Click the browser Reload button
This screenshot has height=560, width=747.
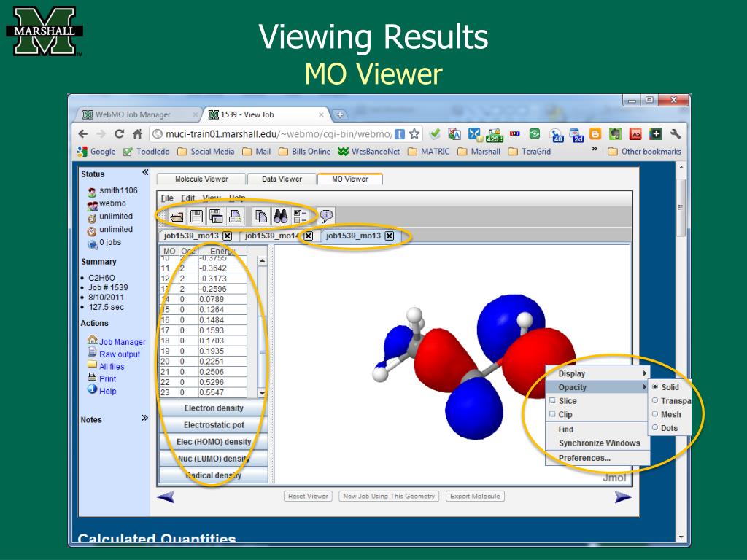[x=119, y=134]
